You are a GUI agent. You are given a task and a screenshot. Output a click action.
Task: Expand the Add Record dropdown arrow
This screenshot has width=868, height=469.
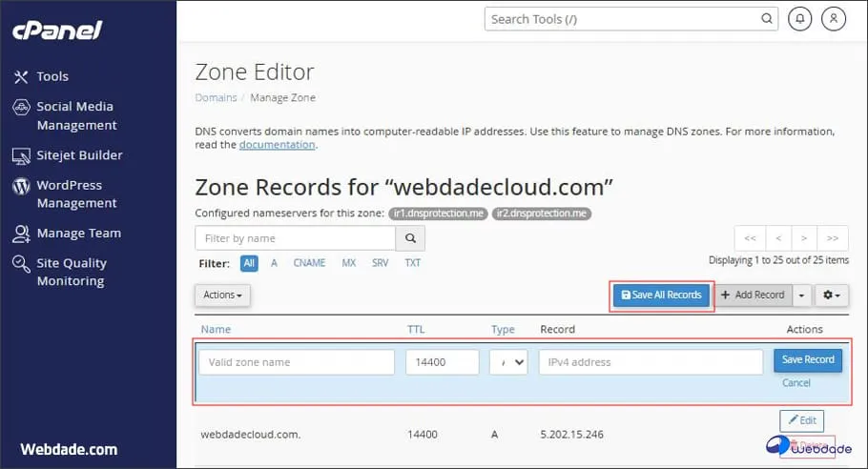pos(801,296)
